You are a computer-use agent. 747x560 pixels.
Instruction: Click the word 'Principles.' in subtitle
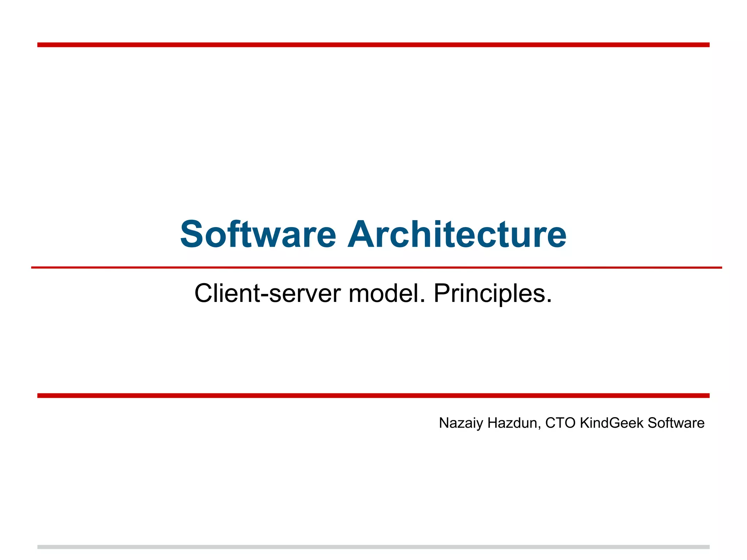tap(492, 293)
